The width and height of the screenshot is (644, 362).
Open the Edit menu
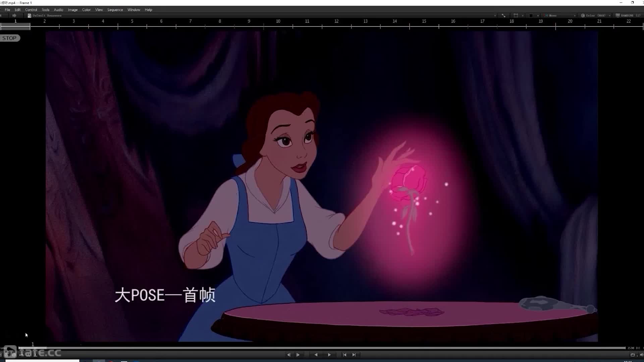pos(17,10)
